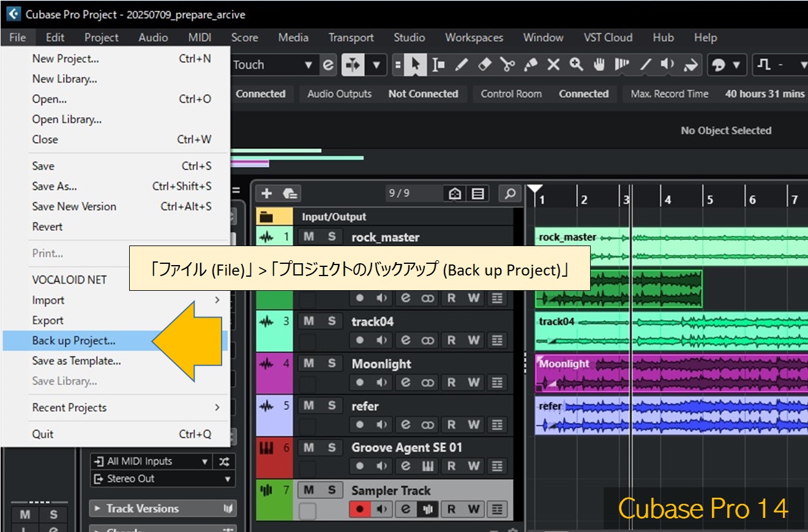Select the Color paint bucket tool
Screen dimensions: 808x532
(690, 65)
